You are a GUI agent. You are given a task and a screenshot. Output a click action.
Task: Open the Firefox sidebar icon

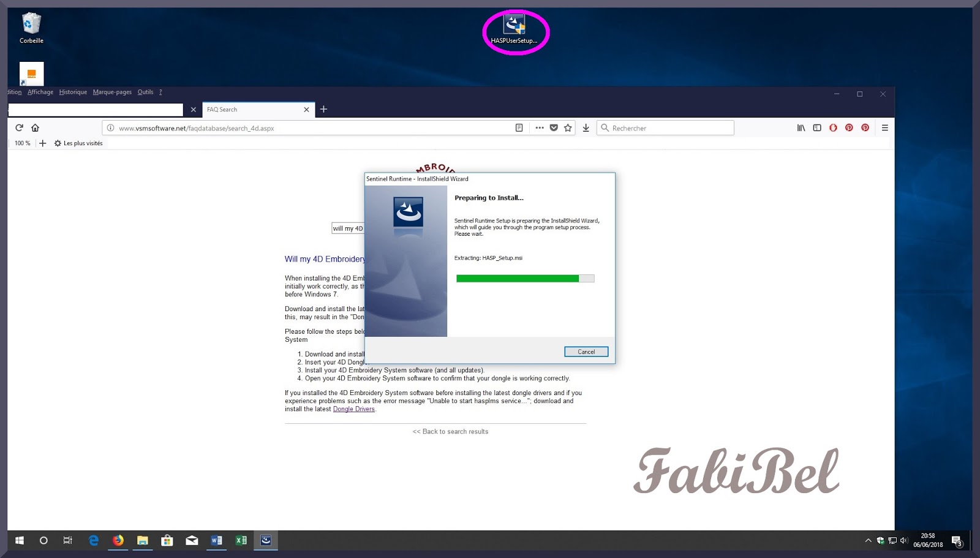pyautogui.click(x=817, y=128)
